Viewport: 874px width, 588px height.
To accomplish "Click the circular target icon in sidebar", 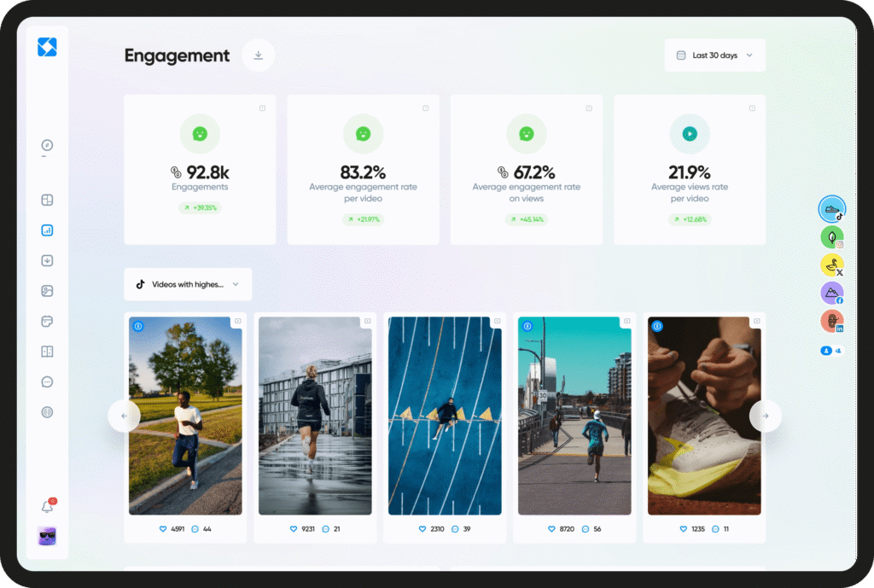I will coord(48,412).
